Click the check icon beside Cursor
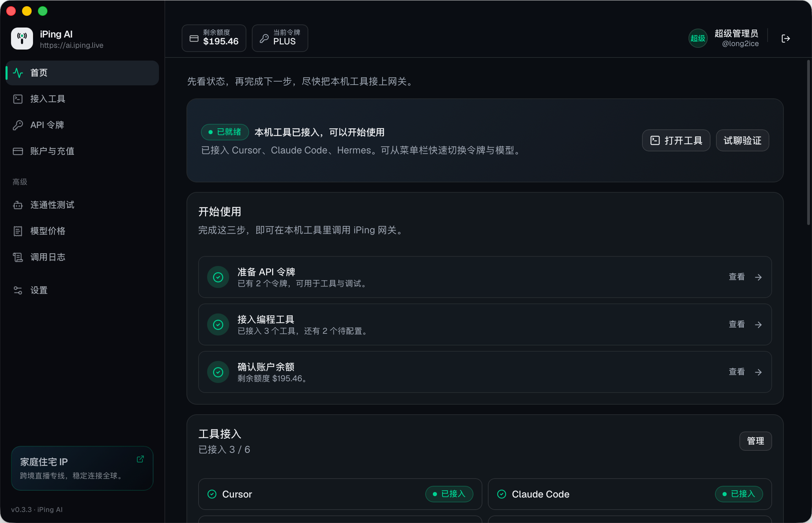 (x=212, y=494)
